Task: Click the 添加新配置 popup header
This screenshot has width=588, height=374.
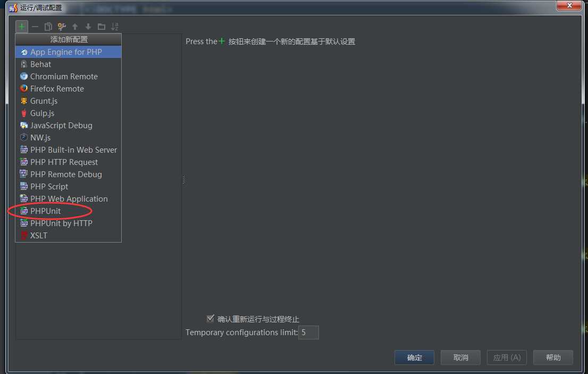Action: pos(68,39)
